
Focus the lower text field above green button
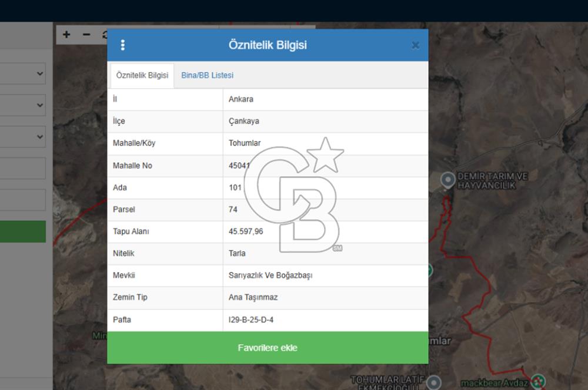coord(22,200)
